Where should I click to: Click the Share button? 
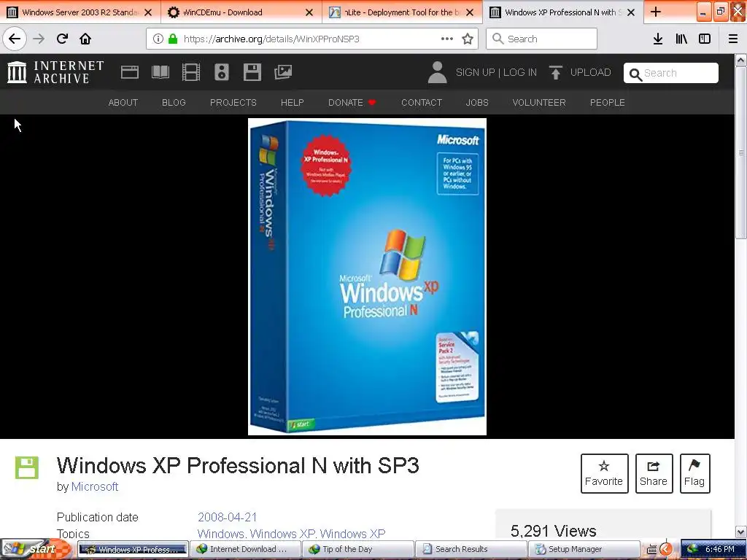click(x=654, y=473)
